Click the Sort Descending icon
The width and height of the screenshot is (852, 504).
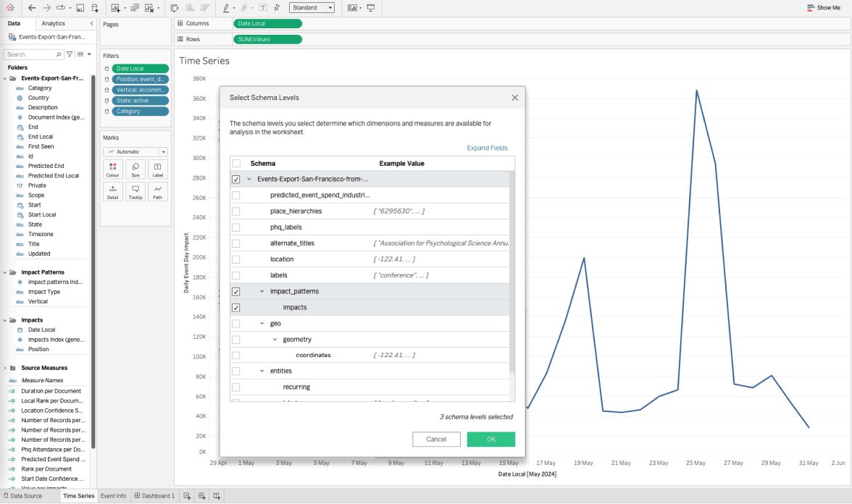[x=205, y=7]
